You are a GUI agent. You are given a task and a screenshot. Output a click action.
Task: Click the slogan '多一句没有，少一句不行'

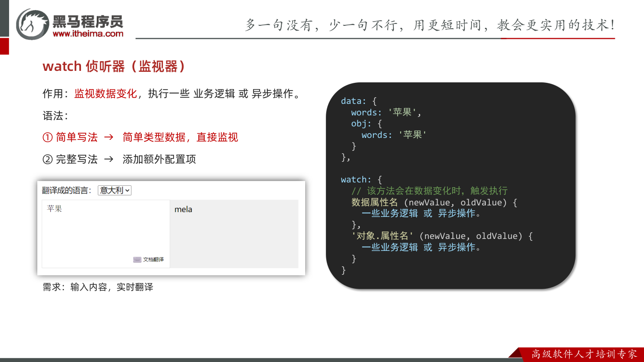322,25
